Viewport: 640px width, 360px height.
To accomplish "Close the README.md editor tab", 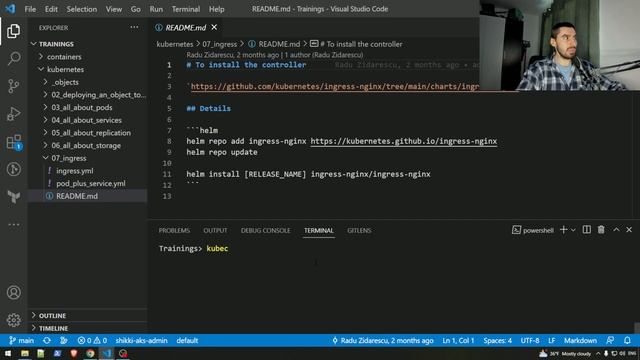I will coord(214,27).
